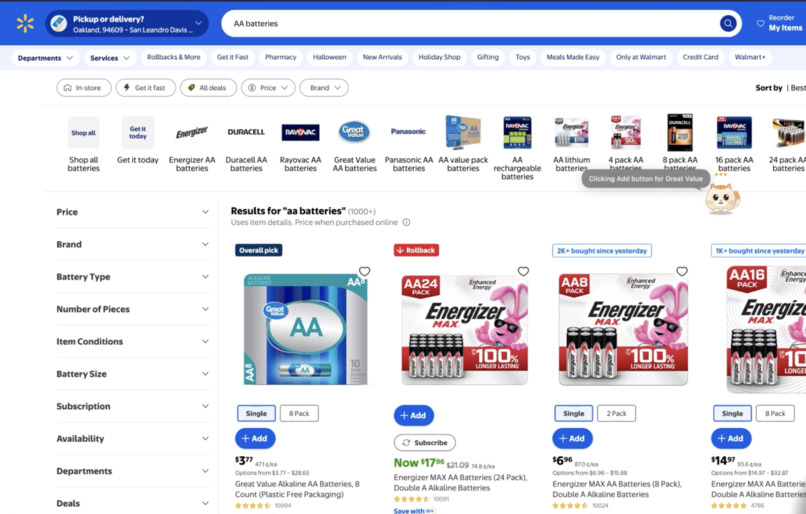Viewport: 806px width, 514px height.
Task: Toggle the Get it fast filter chip
Action: coord(145,88)
